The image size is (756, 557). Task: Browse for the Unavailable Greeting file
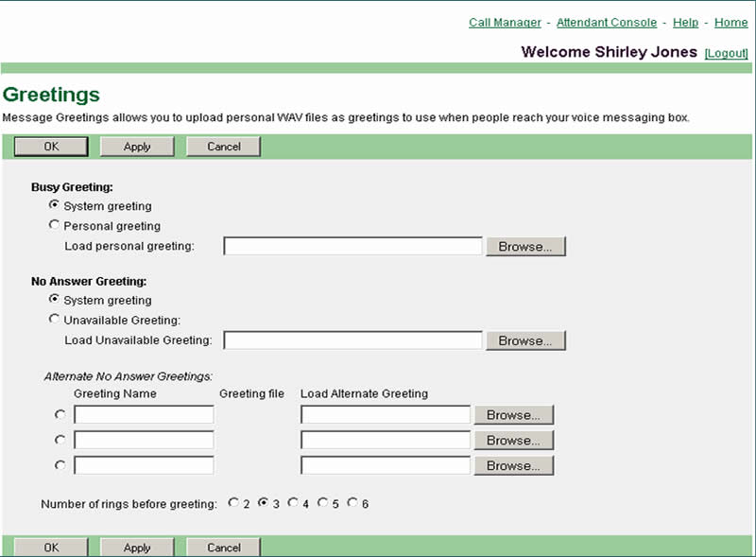click(525, 340)
